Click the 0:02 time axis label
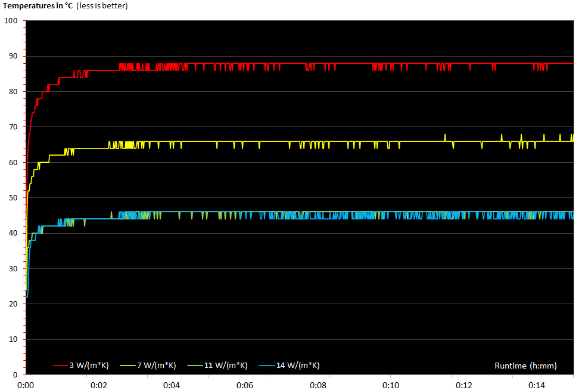This screenshot has width=588, height=390. tap(99, 385)
